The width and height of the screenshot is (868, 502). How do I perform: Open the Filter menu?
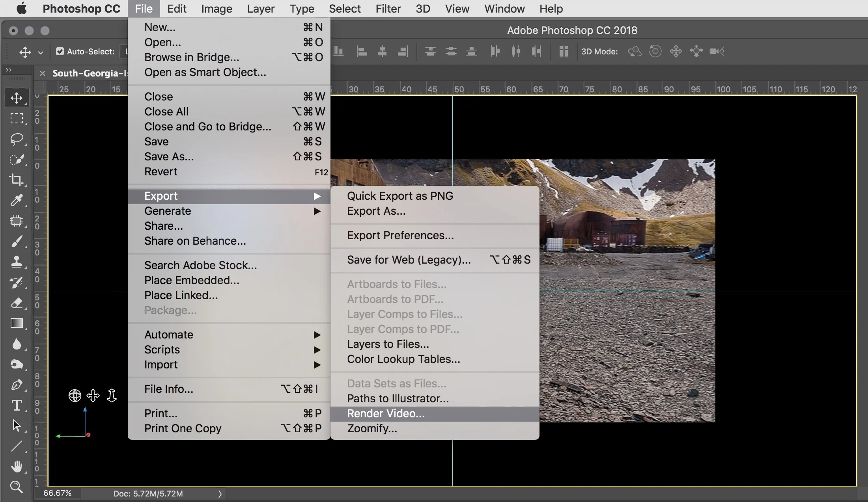388,9
